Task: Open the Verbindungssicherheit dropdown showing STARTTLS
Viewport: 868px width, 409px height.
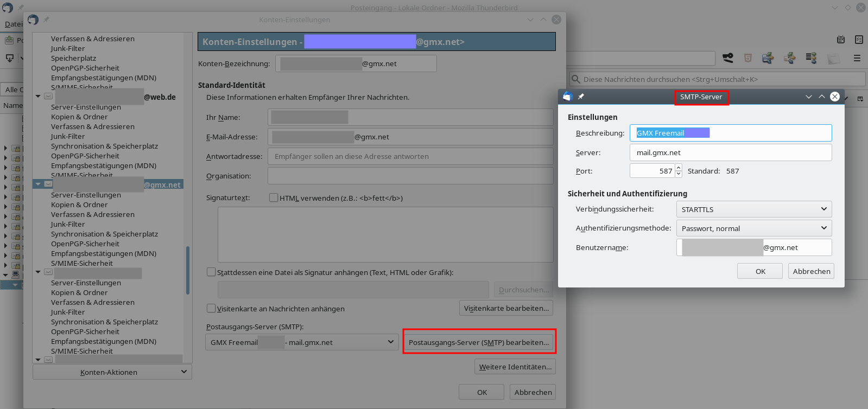Action: 753,209
